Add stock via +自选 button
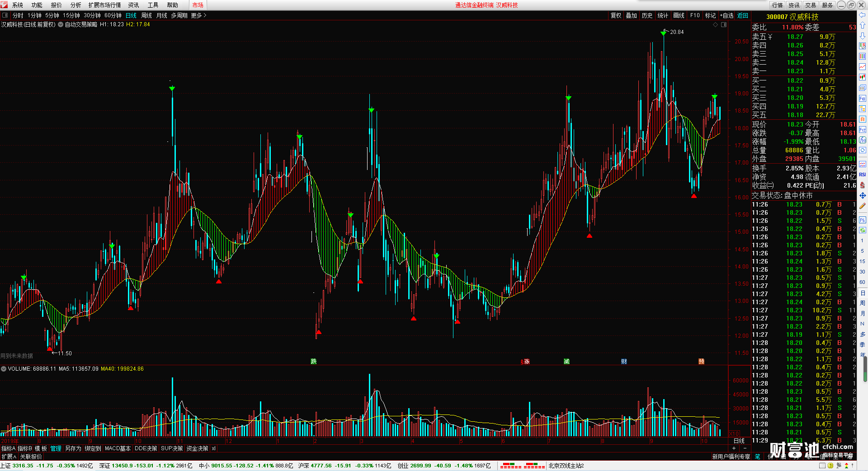 pyautogui.click(x=727, y=15)
